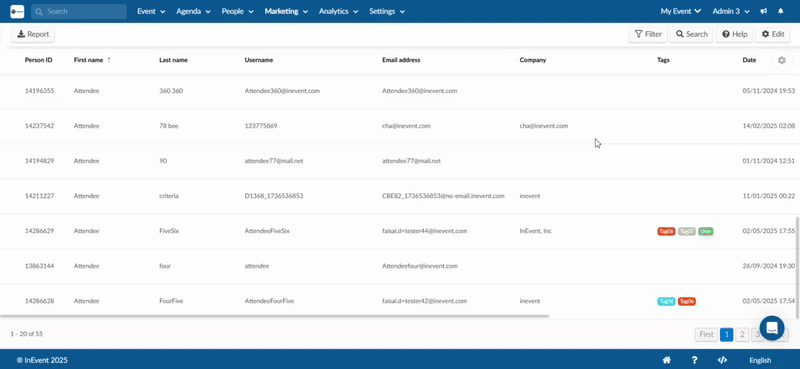Select Person ID 14211227
Viewport: 800px width, 369px height.
pyautogui.click(x=39, y=196)
